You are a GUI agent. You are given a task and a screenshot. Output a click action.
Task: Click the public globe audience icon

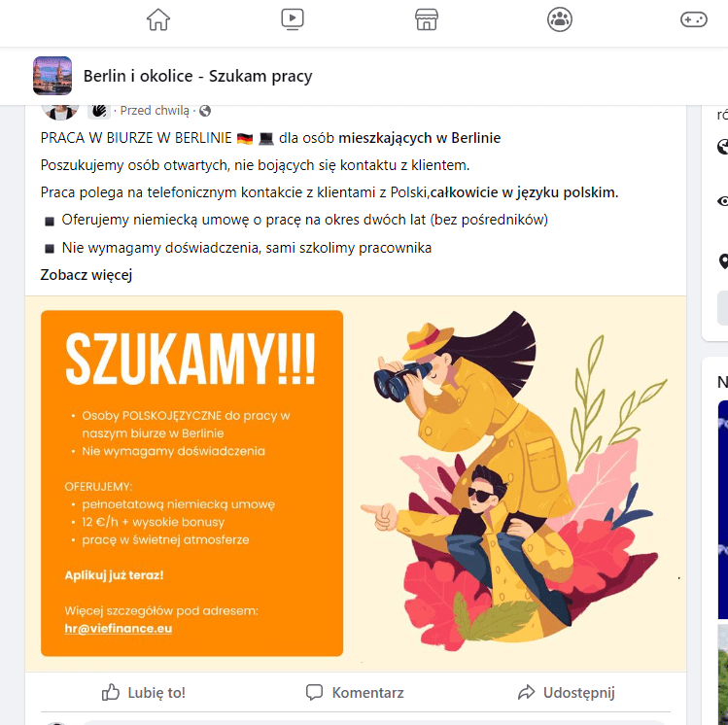coord(205,111)
